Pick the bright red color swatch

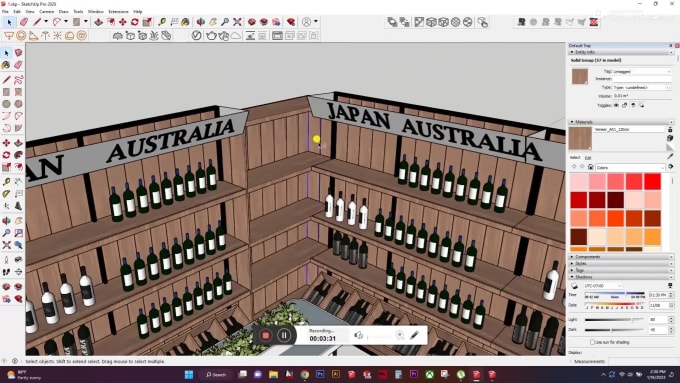coord(652,181)
